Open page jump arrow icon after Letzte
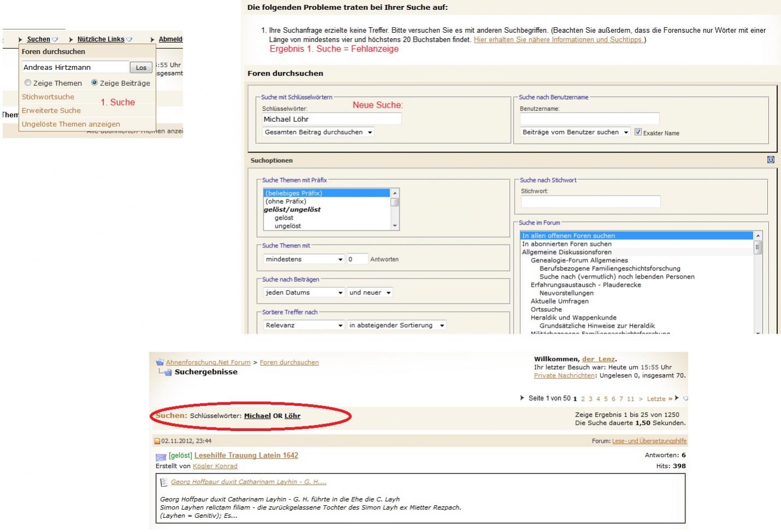The height and width of the screenshot is (532, 781). [x=685, y=399]
